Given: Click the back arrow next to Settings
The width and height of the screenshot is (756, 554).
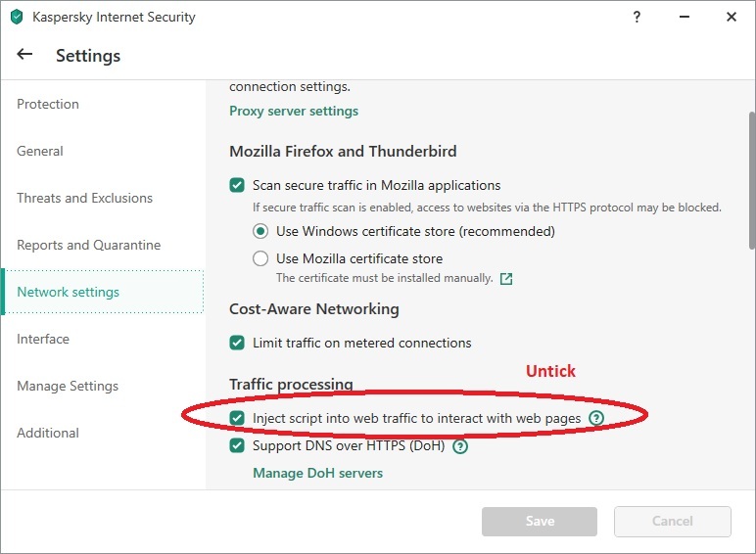Looking at the screenshot, I should pyautogui.click(x=24, y=55).
